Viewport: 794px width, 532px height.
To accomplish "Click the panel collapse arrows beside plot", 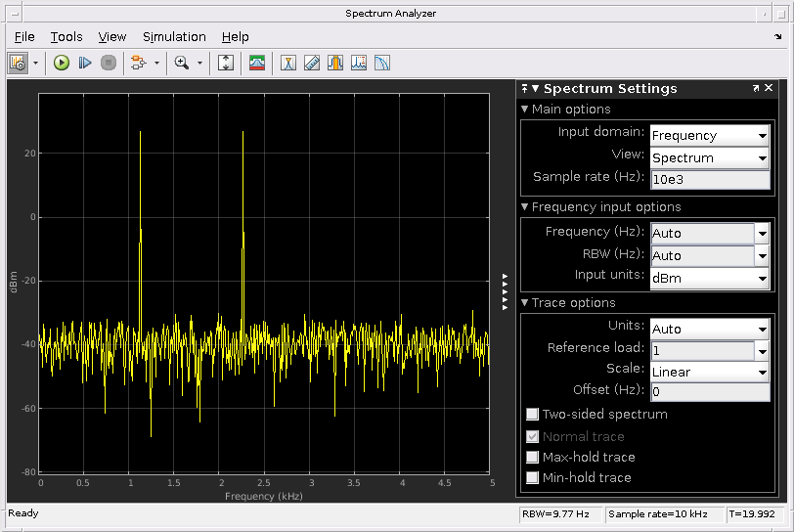I will coord(506,292).
